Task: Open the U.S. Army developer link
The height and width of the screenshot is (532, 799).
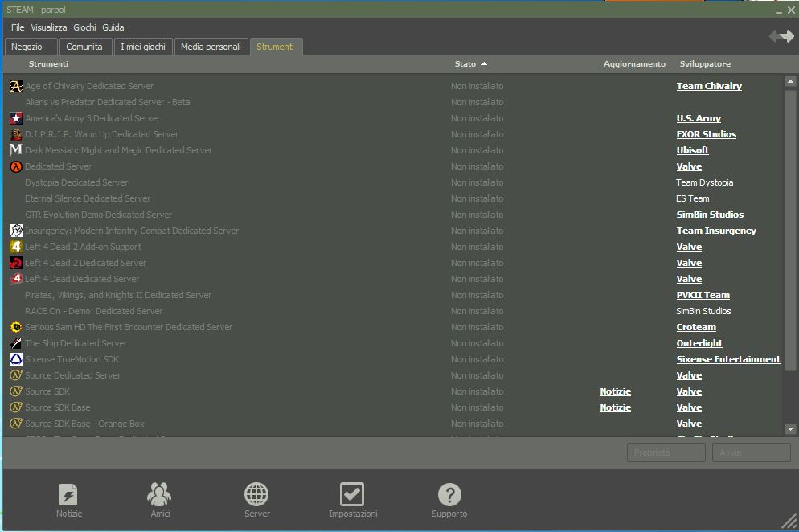Action: (699, 118)
